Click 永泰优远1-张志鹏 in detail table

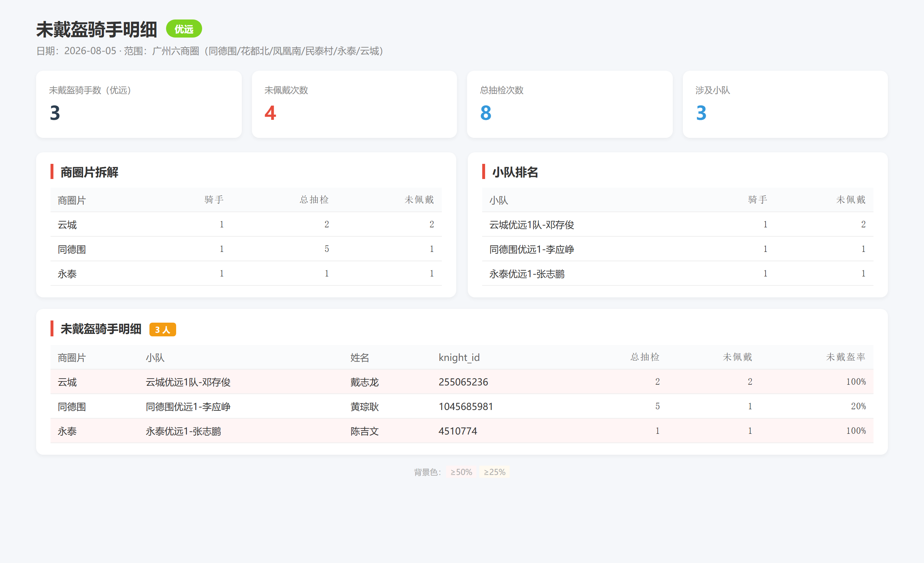(183, 431)
